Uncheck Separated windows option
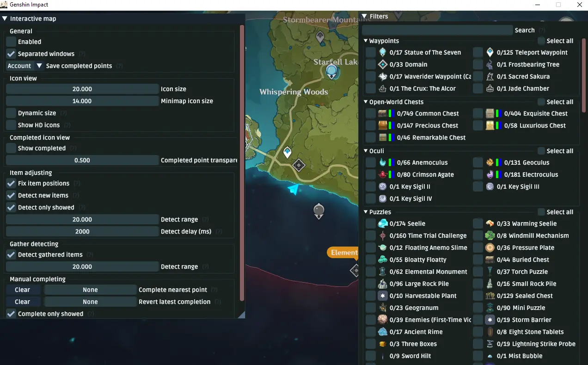The image size is (588, 365). (11, 54)
